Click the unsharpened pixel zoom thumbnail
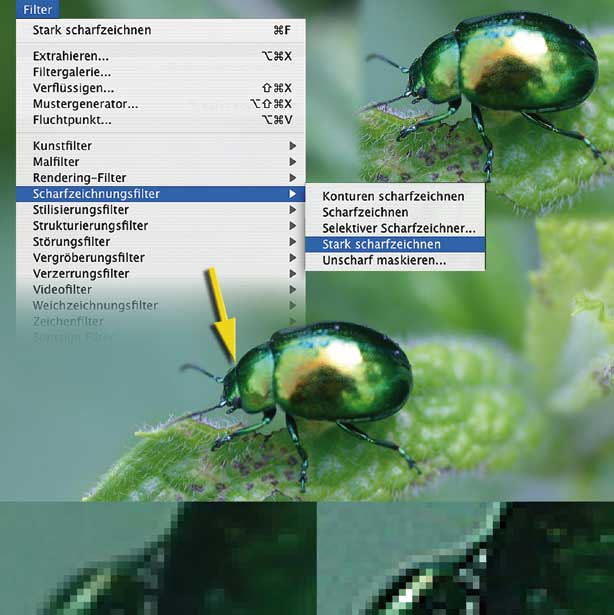The width and height of the screenshot is (614, 615). click(x=158, y=559)
